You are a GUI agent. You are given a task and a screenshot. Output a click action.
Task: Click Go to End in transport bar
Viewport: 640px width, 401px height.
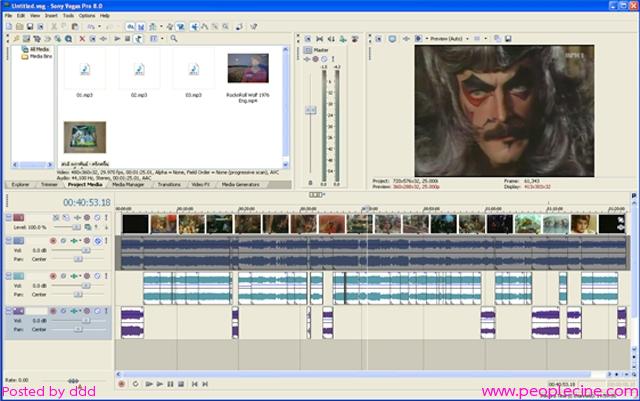pos(205,384)
